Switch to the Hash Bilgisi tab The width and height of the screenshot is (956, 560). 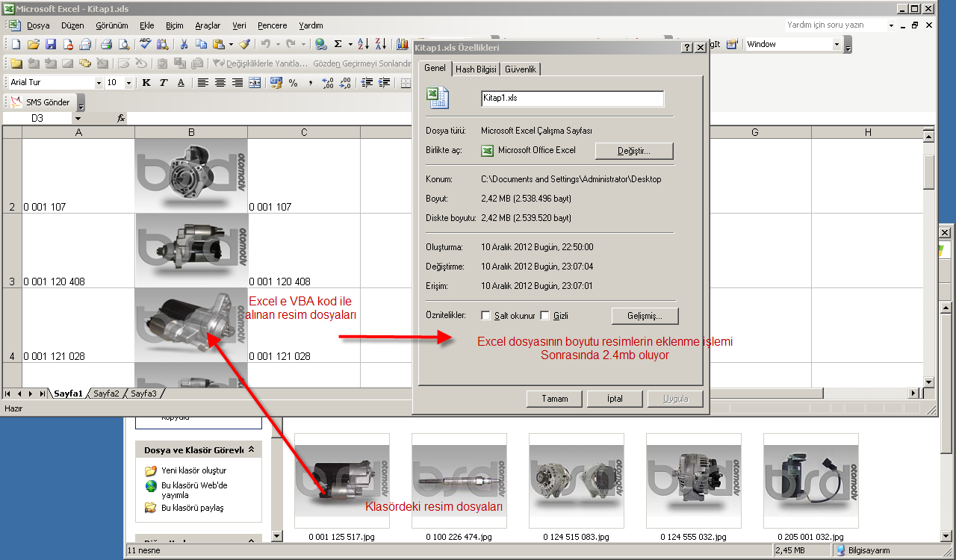(477, 69)
